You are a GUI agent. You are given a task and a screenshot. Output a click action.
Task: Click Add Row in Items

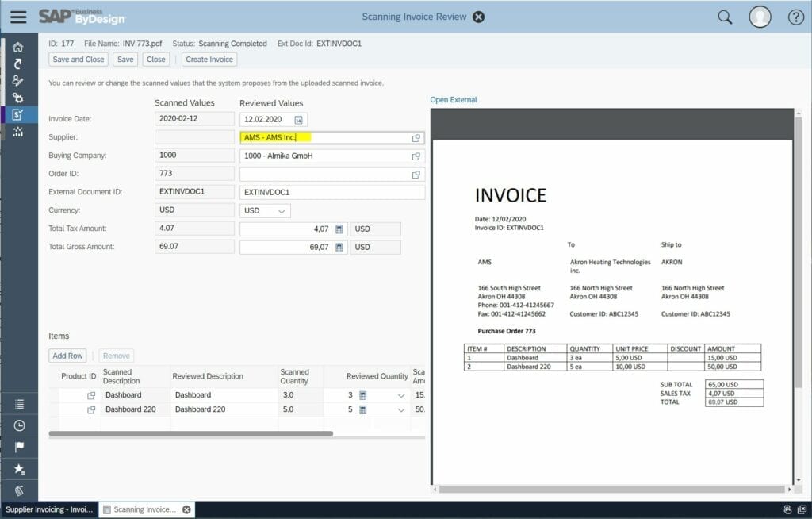click(67, 356)
